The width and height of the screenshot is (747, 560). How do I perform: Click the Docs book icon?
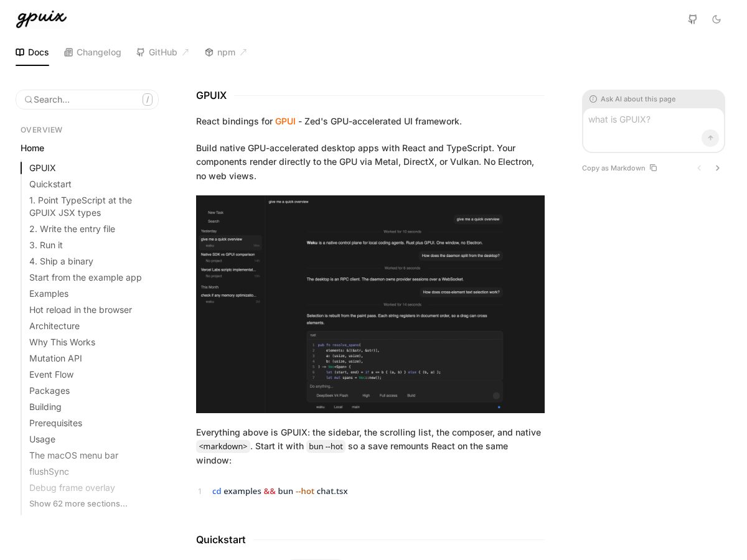(20, 52)
